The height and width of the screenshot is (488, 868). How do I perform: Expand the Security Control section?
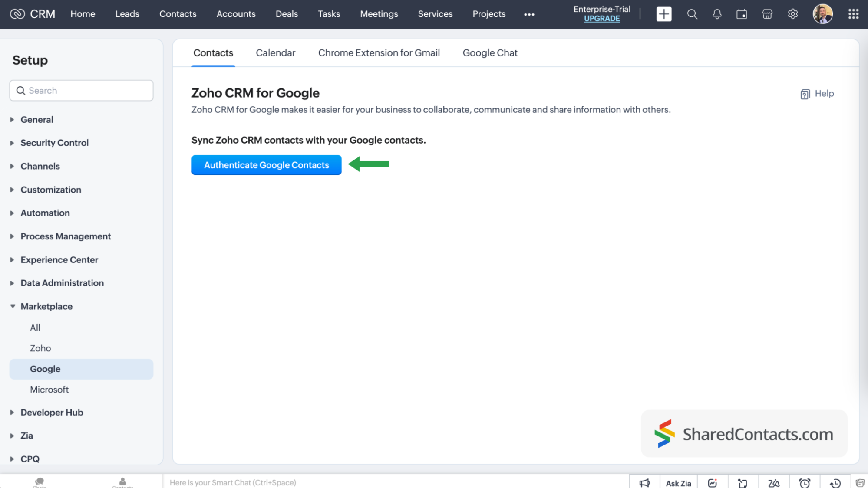click(12, 143)
